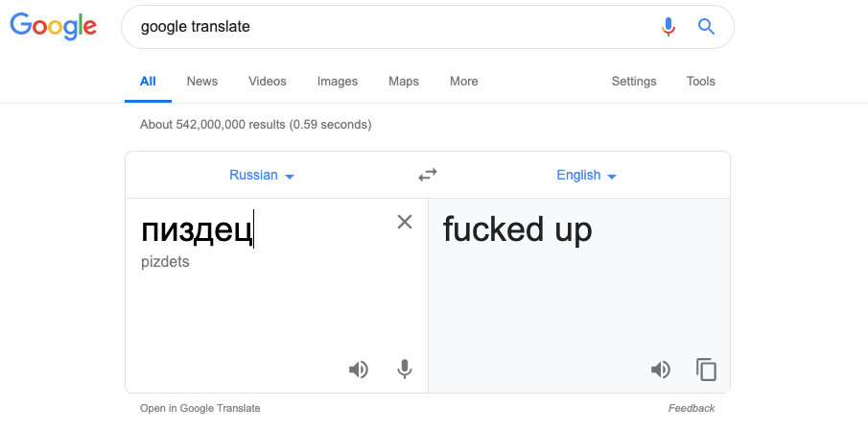Expand the More search categories menu
Screen dimensions: 868x431
(x=463, y=82)
